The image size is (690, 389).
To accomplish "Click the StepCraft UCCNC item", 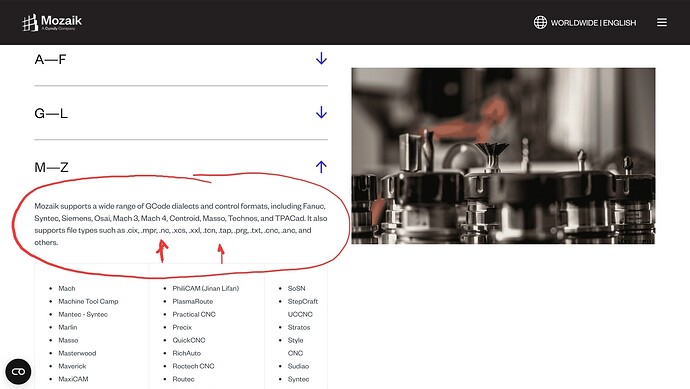I will pos(303,308).
